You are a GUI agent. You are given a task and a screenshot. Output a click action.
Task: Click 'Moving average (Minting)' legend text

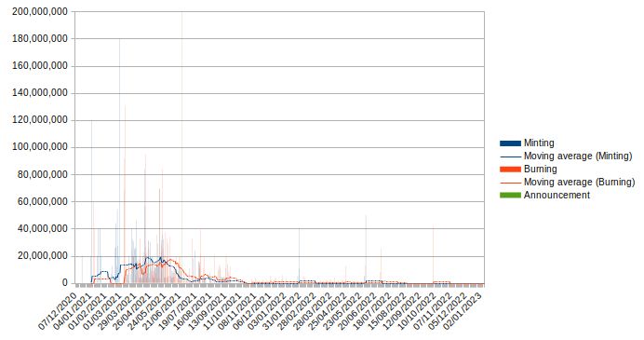578,156
